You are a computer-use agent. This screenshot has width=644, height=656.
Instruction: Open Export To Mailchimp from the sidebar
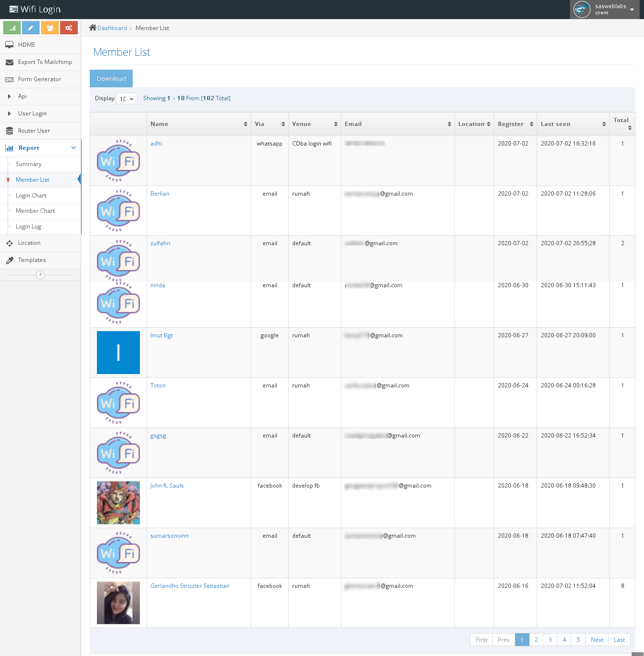[44, 62]
